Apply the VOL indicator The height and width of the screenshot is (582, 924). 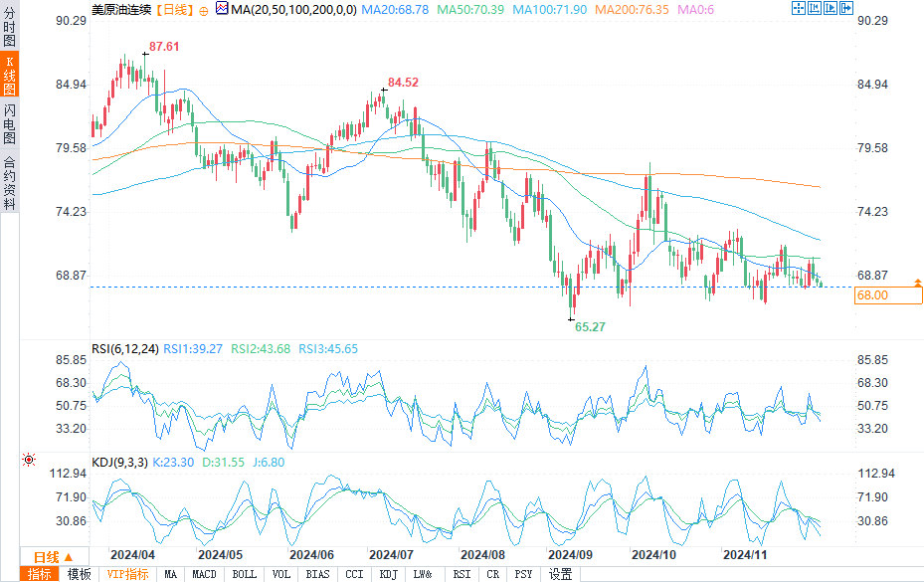coord(281,574)
